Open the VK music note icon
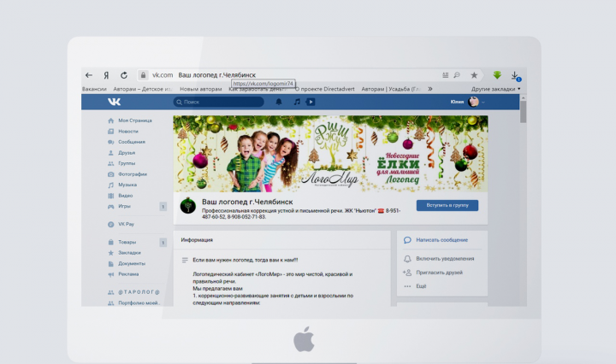The width and height of the screenshot is (616, 364). [x=297, y=102]
